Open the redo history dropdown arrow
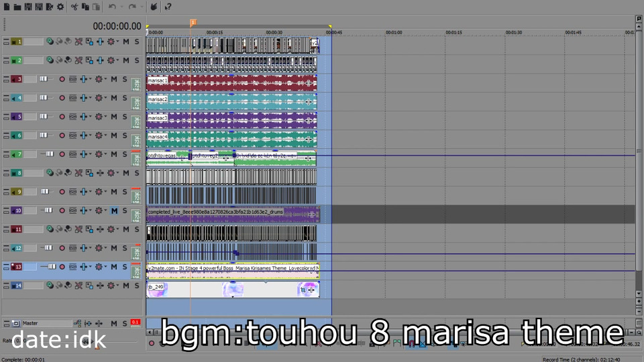The height and width of the screenshot is (362, 644). click(x=142, y=7)
